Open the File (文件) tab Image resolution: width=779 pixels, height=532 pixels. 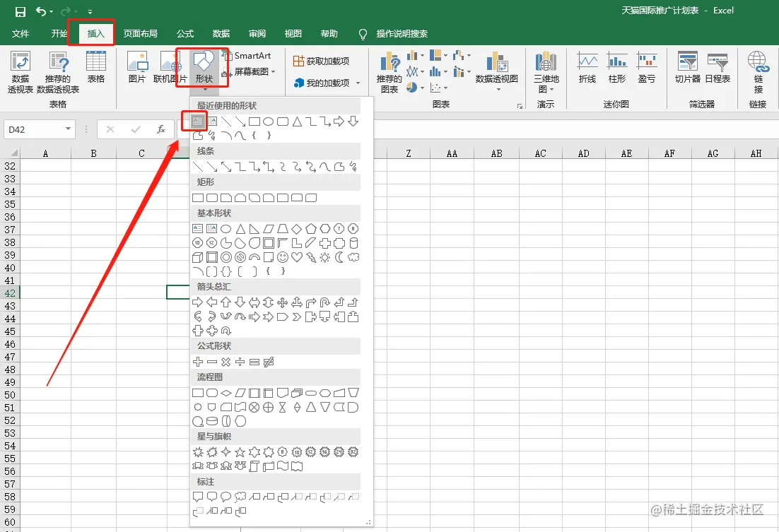[x=20, y=34]
